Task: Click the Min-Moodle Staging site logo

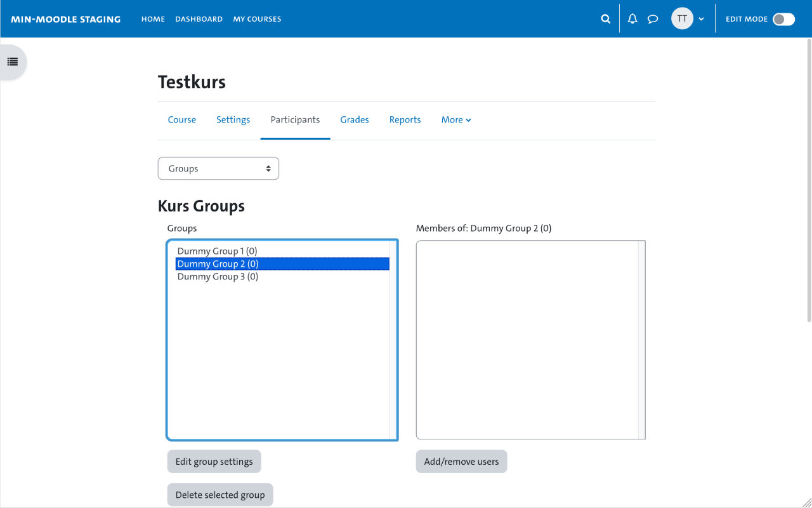Action: coord(65,19)
